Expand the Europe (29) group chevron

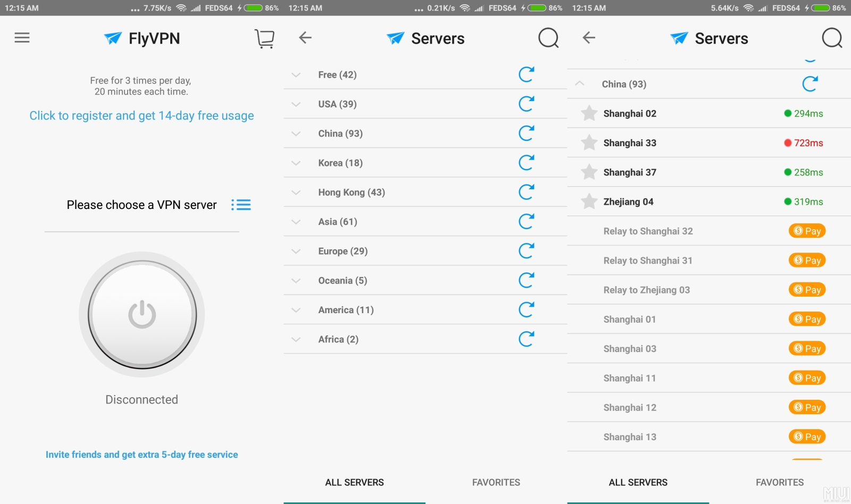[296, 251]
